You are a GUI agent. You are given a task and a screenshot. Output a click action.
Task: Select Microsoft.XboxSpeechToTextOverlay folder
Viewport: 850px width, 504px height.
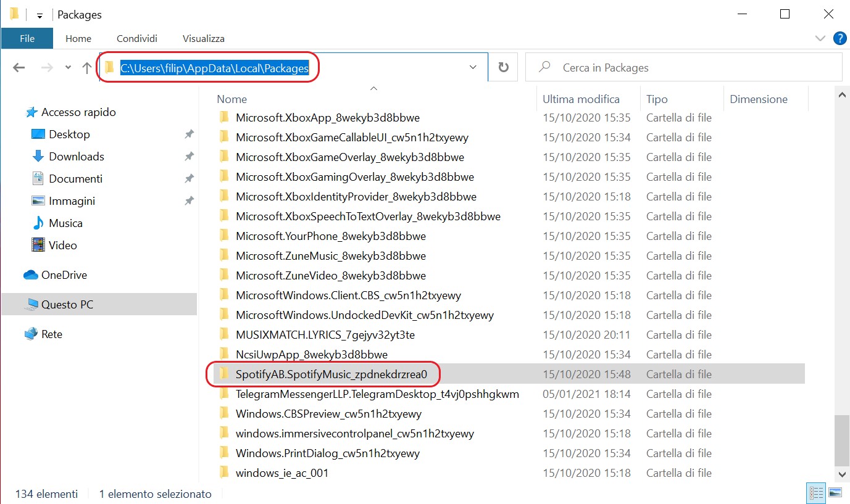368,217
